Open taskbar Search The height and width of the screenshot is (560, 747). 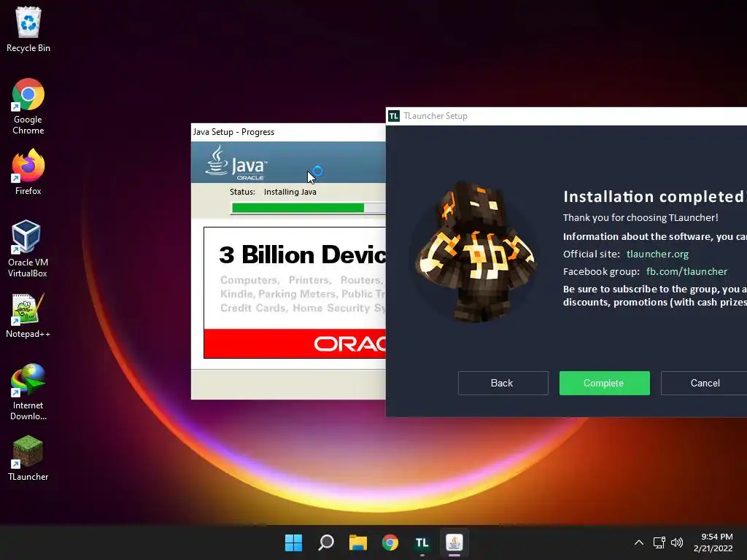pos(326,542)
